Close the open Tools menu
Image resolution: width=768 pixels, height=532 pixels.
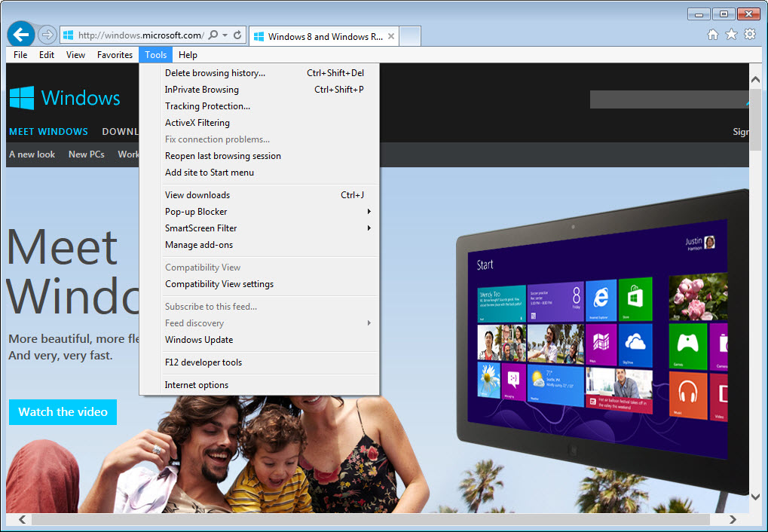point(156,55)
